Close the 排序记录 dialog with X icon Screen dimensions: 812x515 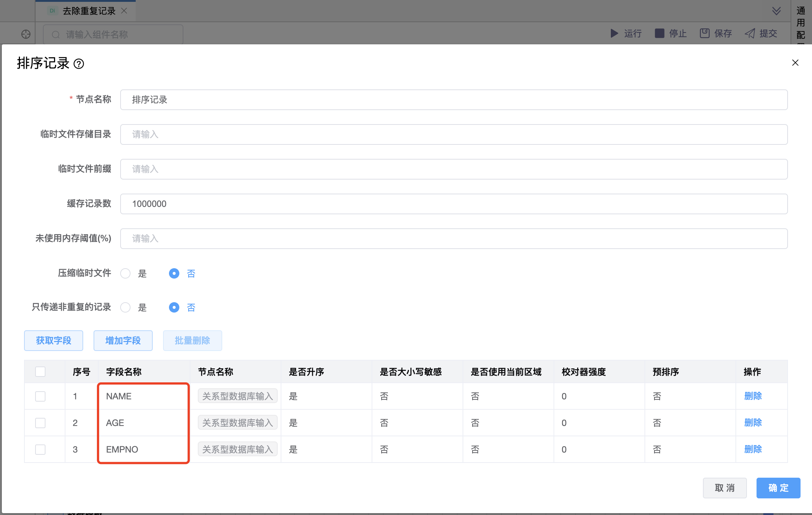(795, 63)
